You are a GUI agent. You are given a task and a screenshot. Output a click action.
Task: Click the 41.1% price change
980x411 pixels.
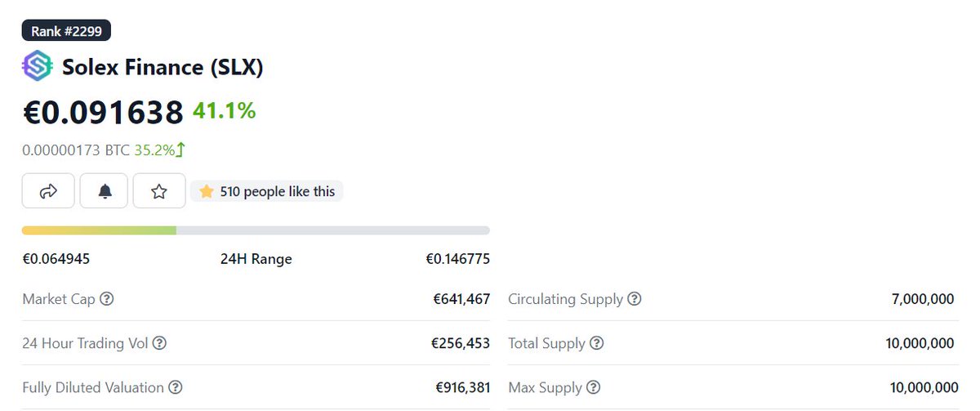pos(225,110)
